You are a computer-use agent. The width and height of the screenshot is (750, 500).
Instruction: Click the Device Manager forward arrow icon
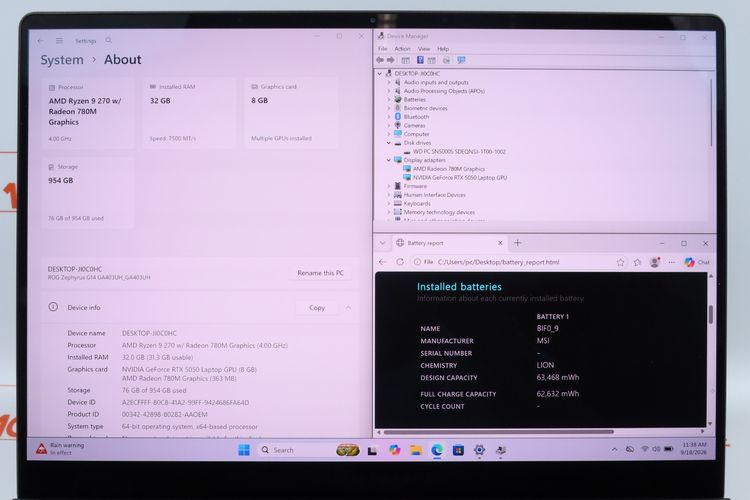(391, 60)
